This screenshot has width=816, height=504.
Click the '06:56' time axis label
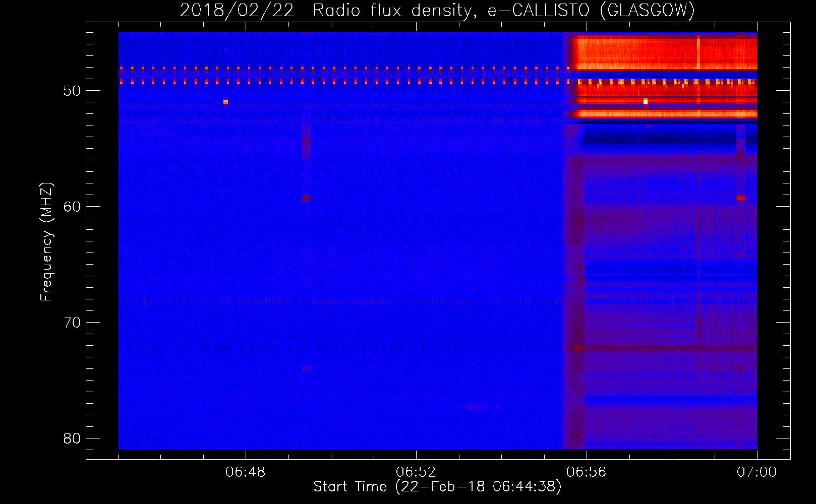(x=587, y=472)
